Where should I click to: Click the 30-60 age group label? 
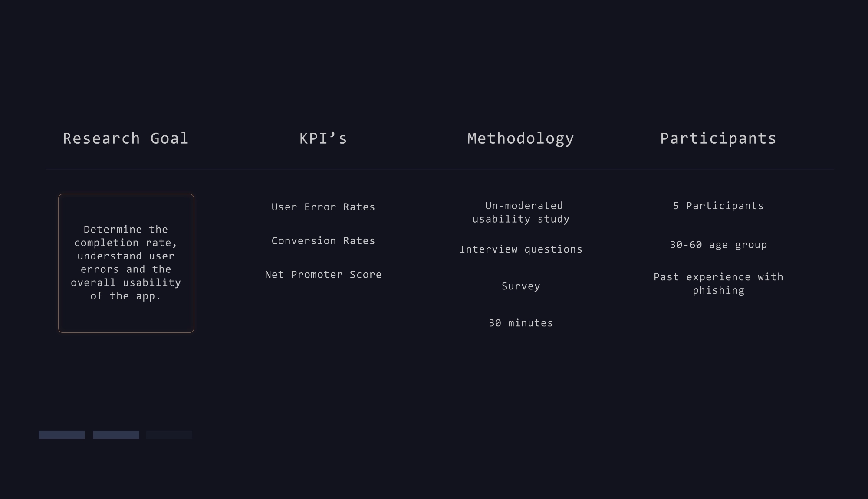click(x=718, y=245)
